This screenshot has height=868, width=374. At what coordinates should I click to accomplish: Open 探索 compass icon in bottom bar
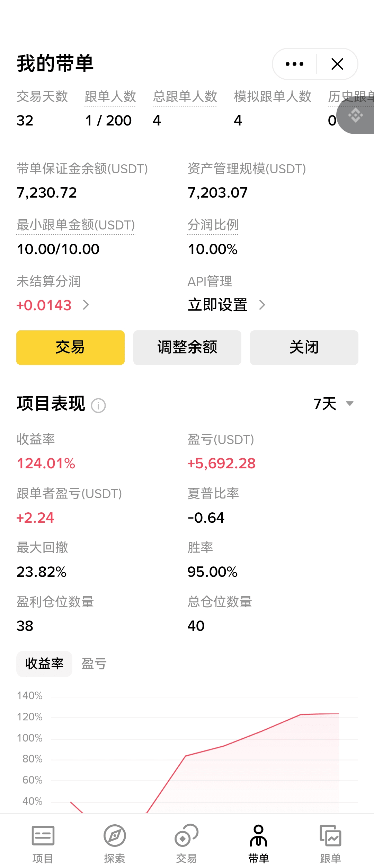[x=115, y=843]
